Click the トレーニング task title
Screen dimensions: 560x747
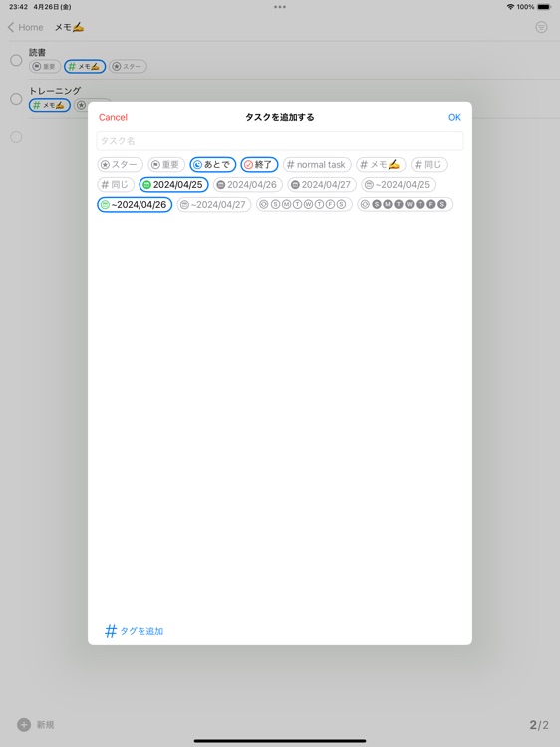pyautogui.click(x=55, y=91)
